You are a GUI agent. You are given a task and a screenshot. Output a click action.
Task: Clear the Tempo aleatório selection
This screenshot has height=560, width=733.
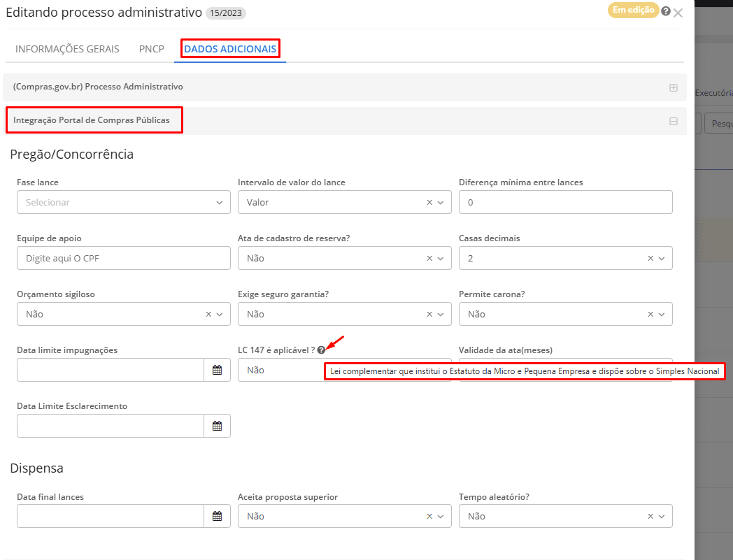tap(650, 516)
